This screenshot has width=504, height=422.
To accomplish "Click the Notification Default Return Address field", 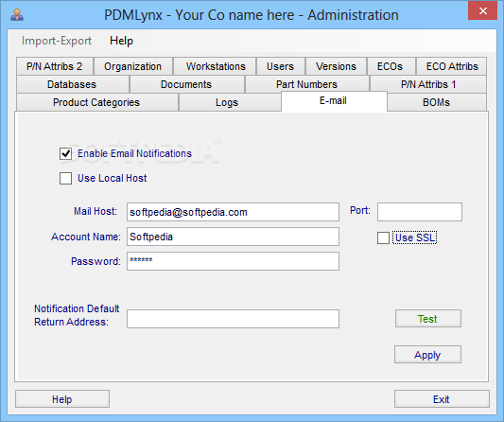I will coord(233,319).
